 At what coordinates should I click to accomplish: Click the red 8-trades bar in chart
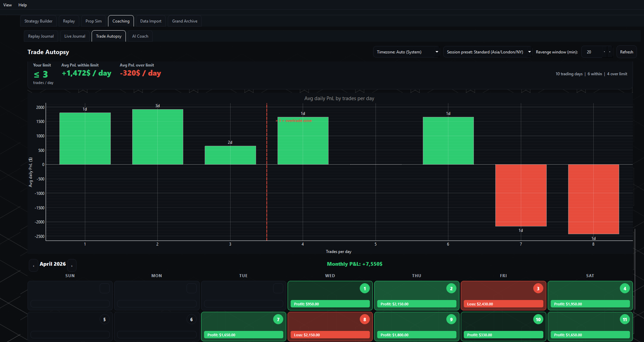pyautogui.click(x=593, y=199)
